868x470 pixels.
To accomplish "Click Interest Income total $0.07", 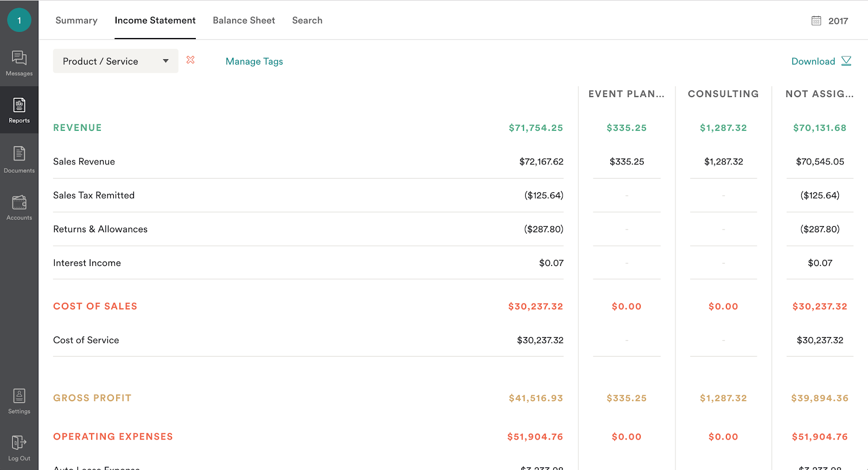I will 551,263.
